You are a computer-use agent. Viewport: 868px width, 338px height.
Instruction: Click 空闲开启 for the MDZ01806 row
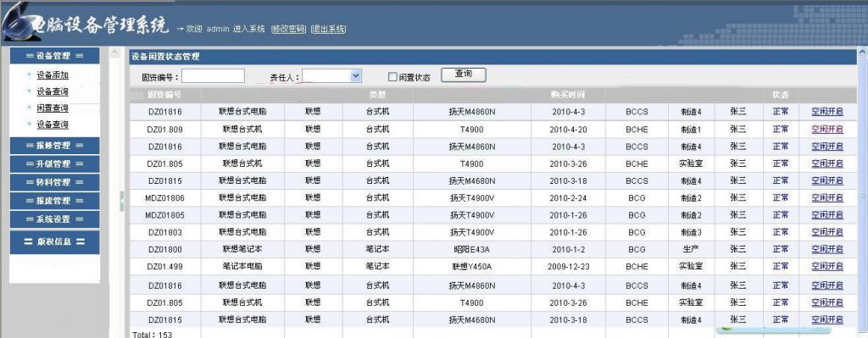[827, 197]
